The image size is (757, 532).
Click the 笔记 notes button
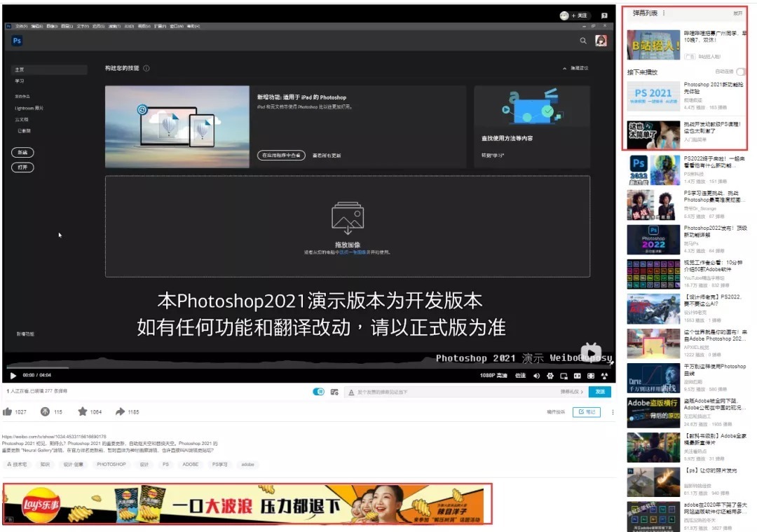pyautogui.click(x=587, y=412)
